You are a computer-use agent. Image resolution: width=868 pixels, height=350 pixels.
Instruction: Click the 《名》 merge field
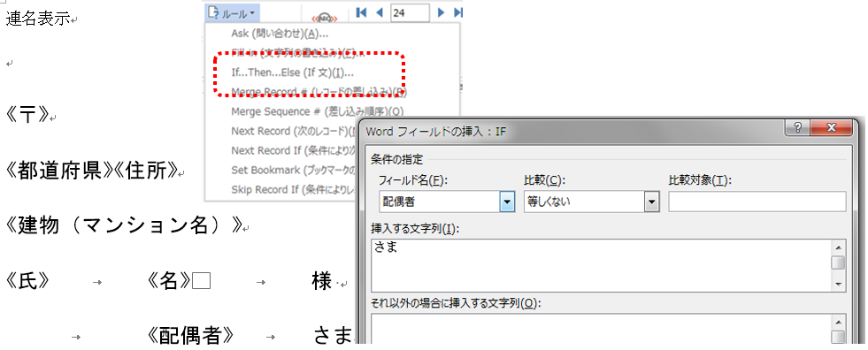coord(169,281)
